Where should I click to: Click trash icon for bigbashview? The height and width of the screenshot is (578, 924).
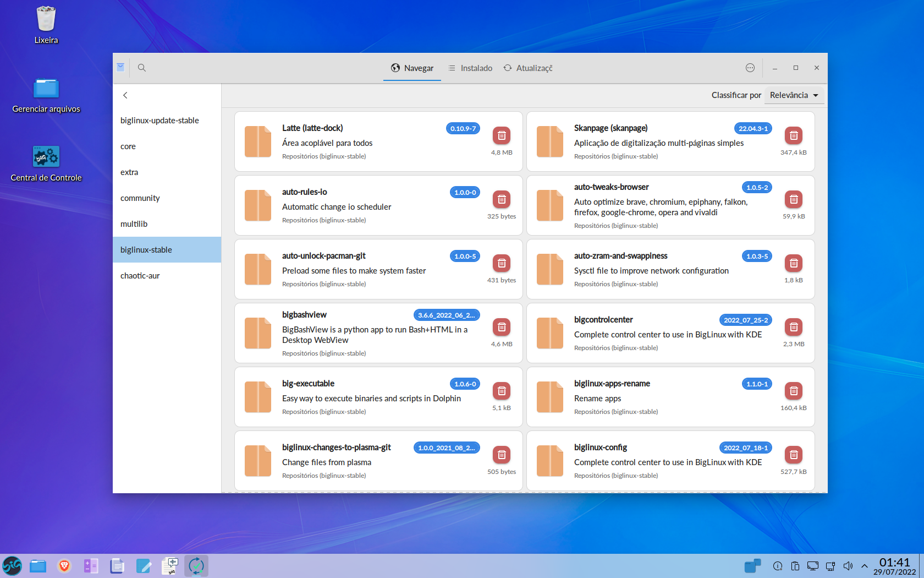tap(502, 327)
